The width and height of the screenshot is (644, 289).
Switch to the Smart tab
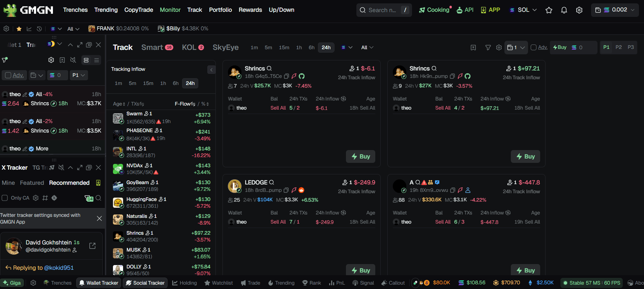(x=157, y=48)
